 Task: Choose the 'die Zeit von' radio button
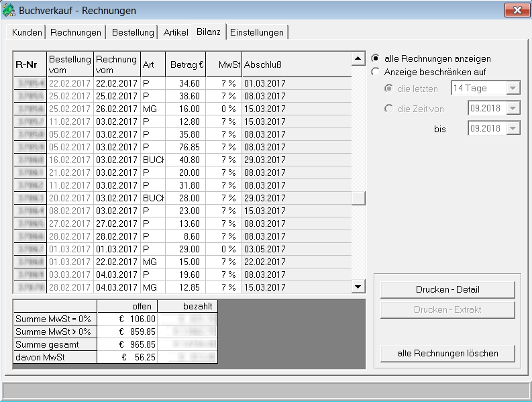388,109
